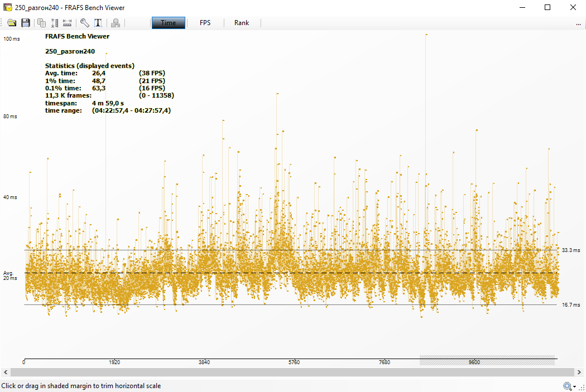Click the 33.3 ms threshold label
The width and height of the screenshot is (586, 392).
pos(571,250)
